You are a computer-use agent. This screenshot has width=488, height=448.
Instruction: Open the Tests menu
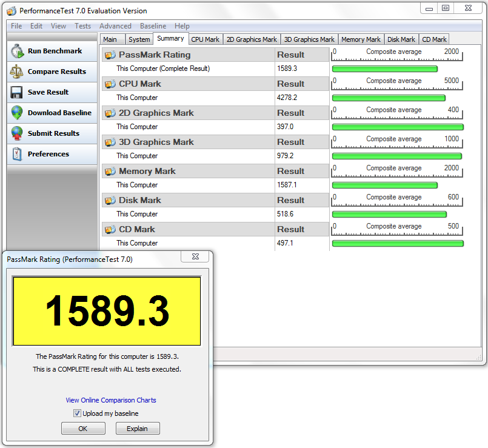83,26
